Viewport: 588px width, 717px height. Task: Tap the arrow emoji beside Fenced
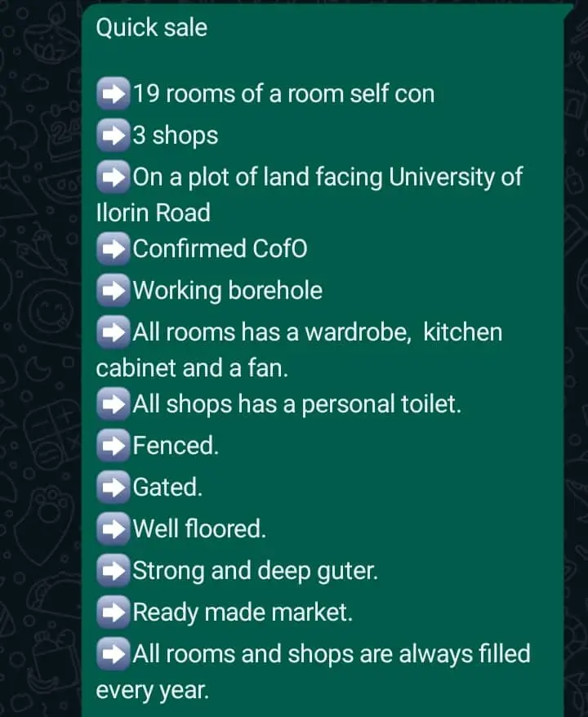click(114, 446)
